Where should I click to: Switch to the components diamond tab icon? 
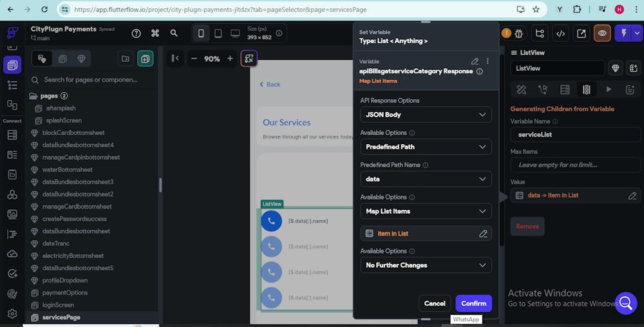click(x=81, y=59)
